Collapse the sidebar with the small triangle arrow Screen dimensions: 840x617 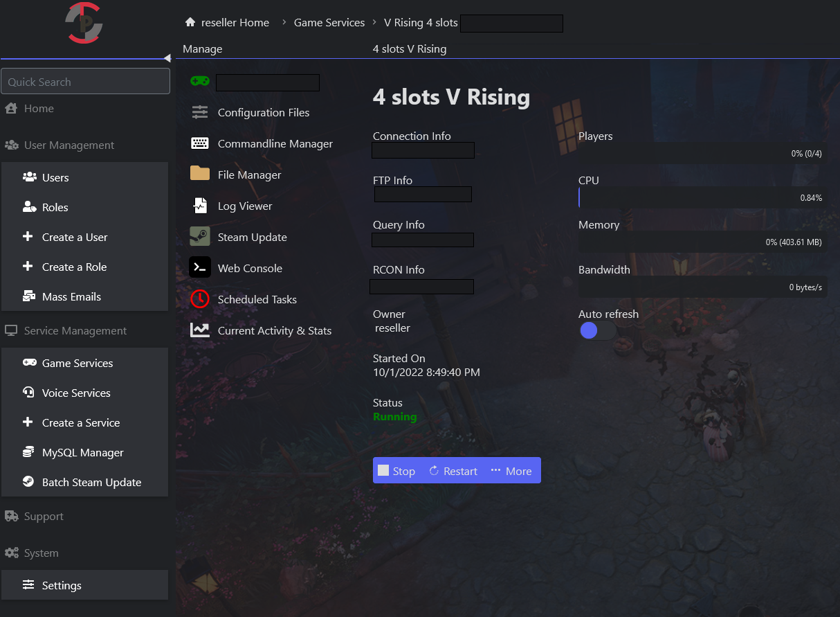167,58
